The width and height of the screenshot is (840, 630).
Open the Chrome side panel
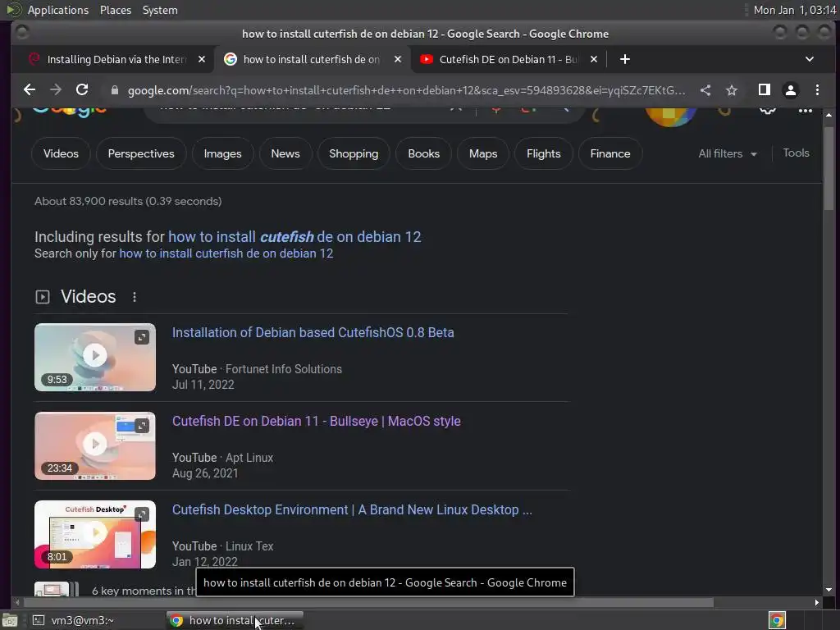765,90
